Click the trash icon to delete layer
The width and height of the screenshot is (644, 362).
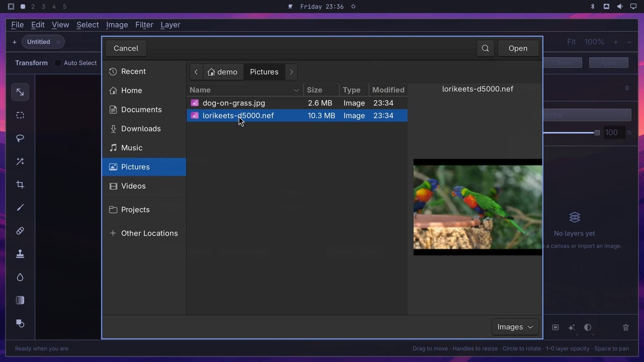point(626,327)
